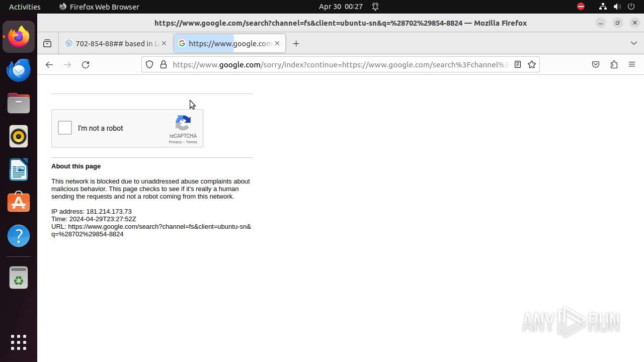
Task: Click the About this page heading
Action: 76,166
